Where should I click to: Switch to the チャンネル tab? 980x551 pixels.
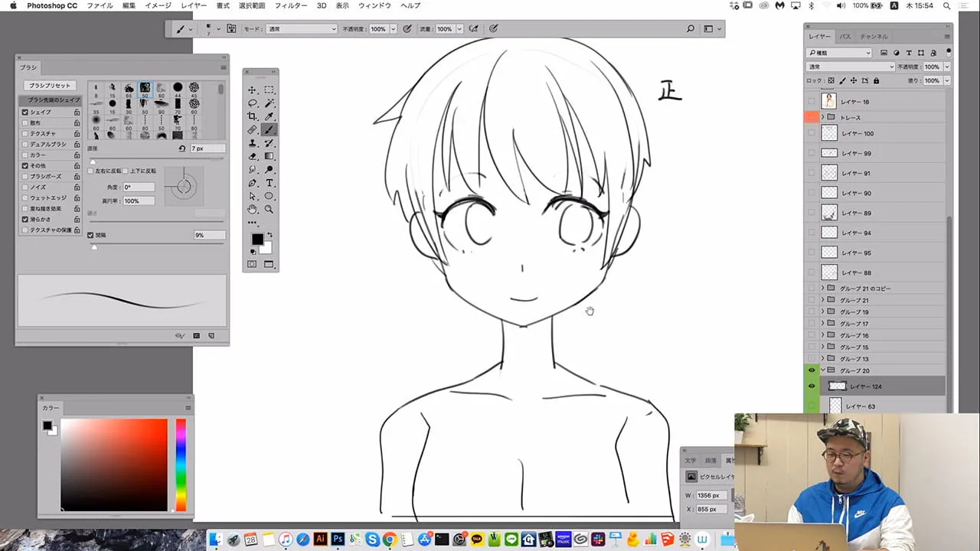(874, 37)
